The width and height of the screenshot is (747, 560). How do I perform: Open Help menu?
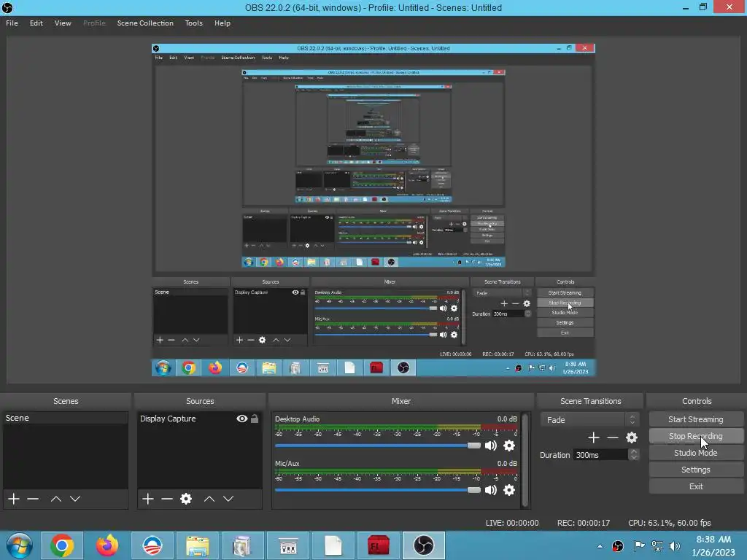point(222,23)
